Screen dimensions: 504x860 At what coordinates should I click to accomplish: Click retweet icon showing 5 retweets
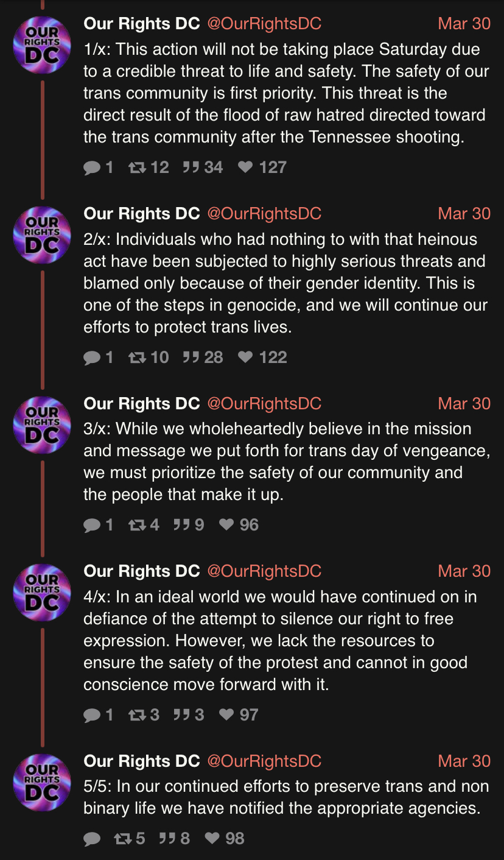pos(122,839)
